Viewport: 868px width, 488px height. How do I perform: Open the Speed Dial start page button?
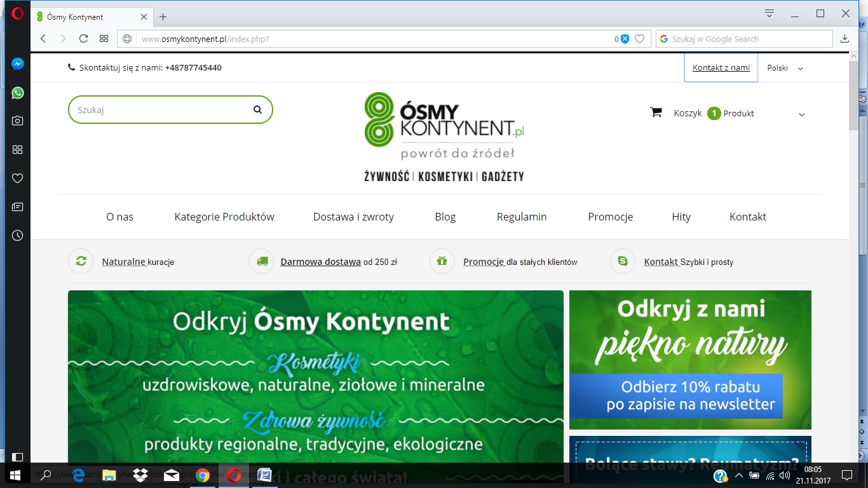coord(104,39)
